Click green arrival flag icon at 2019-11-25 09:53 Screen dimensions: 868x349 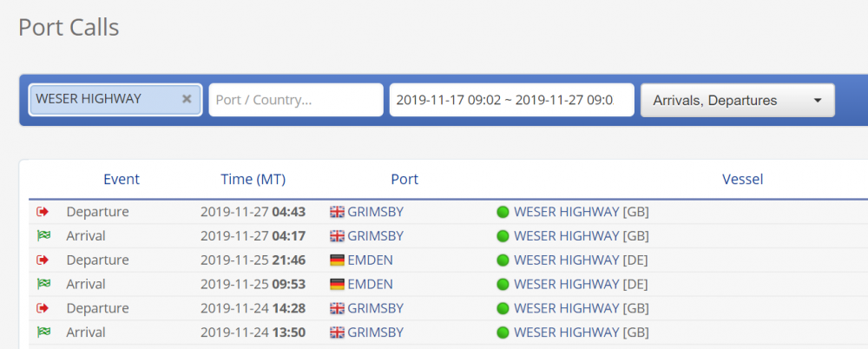coord(43,284)
